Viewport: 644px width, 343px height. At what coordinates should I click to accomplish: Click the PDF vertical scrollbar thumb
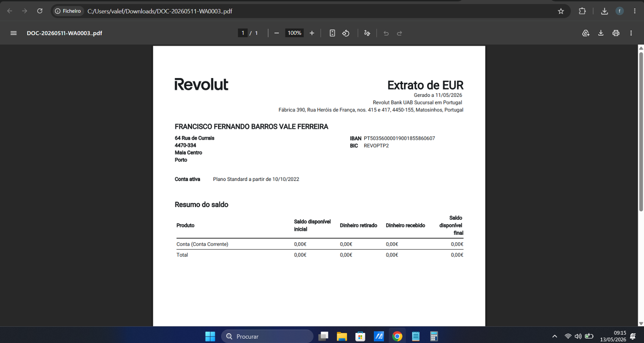[x=641, y=131]
